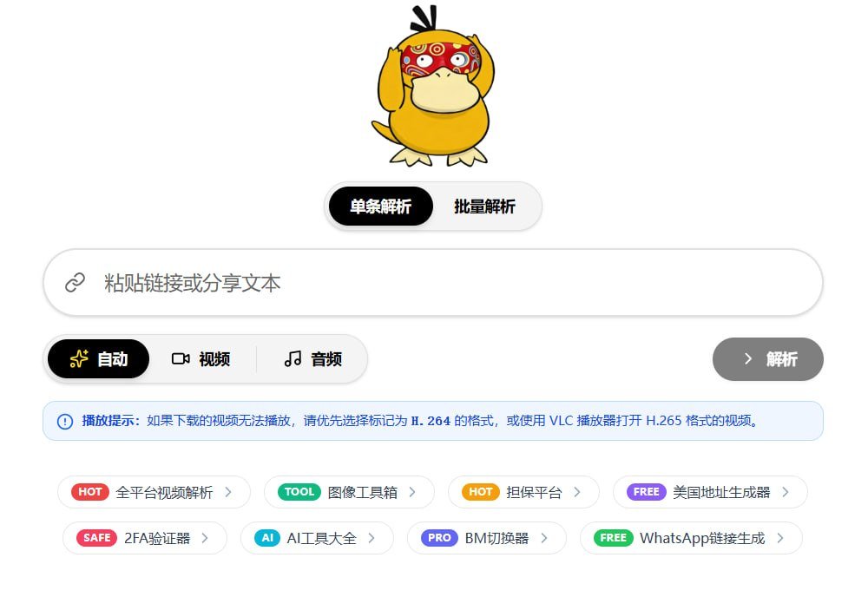Click the link chain icon in input box
Viewport: 868px width, 610px height.
click(76, 283)
